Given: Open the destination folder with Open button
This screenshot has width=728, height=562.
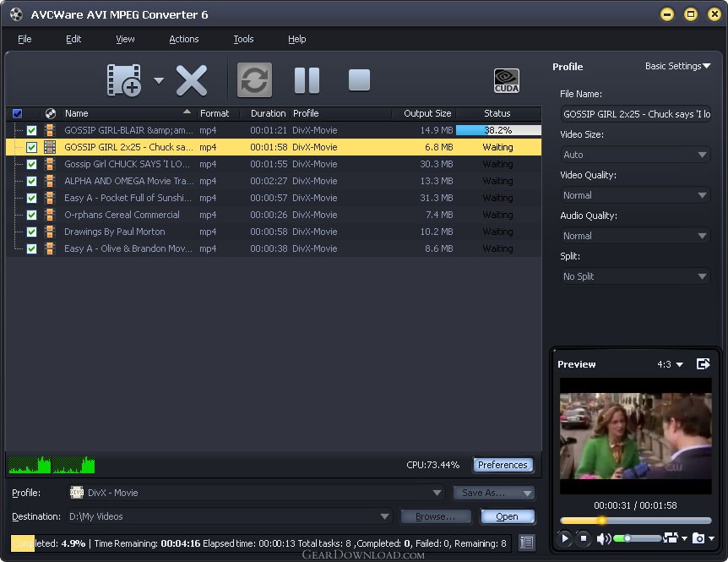Looking at the screenshot, I should pyautogui.click(x=507, y=516).
